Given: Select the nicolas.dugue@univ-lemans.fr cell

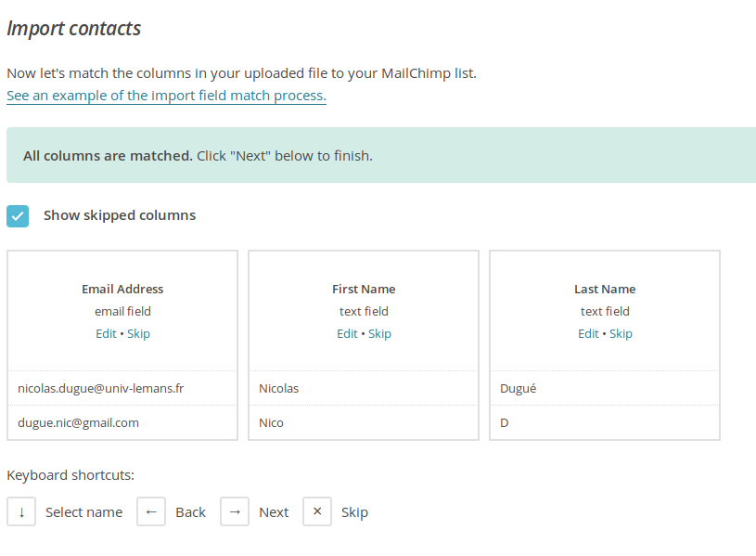Looking at the screenshot, I should pos(122,388).
